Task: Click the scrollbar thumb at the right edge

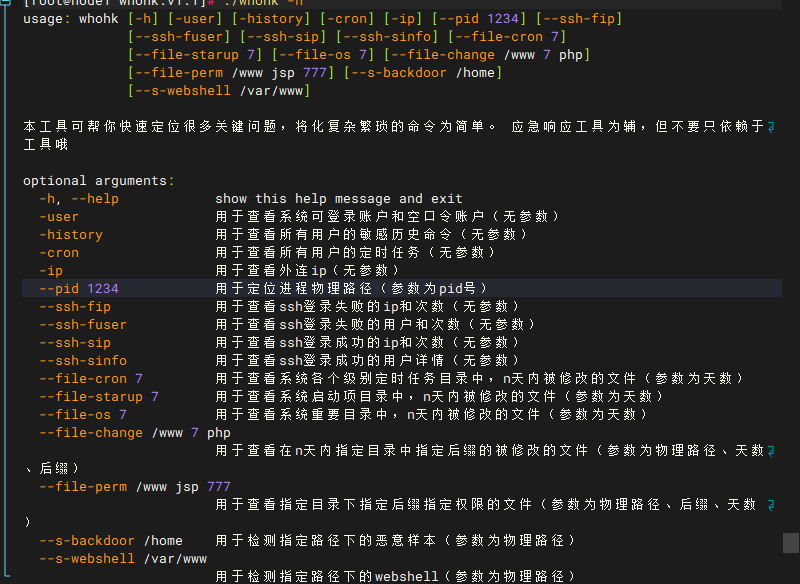Action: point(790,542)
